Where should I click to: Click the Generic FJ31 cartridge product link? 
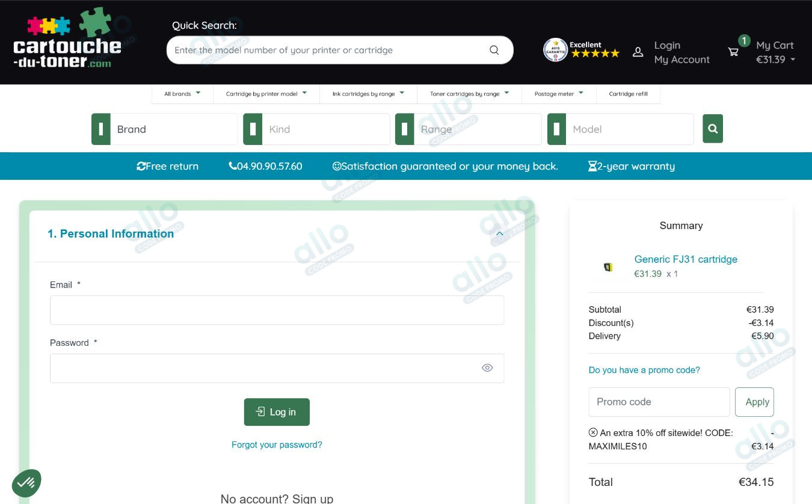(686, 259)
